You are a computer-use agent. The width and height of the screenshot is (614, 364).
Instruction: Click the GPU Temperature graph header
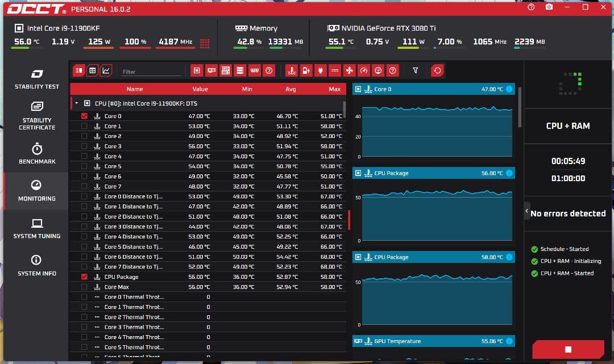pyautogui.click(x=433, y=341)
